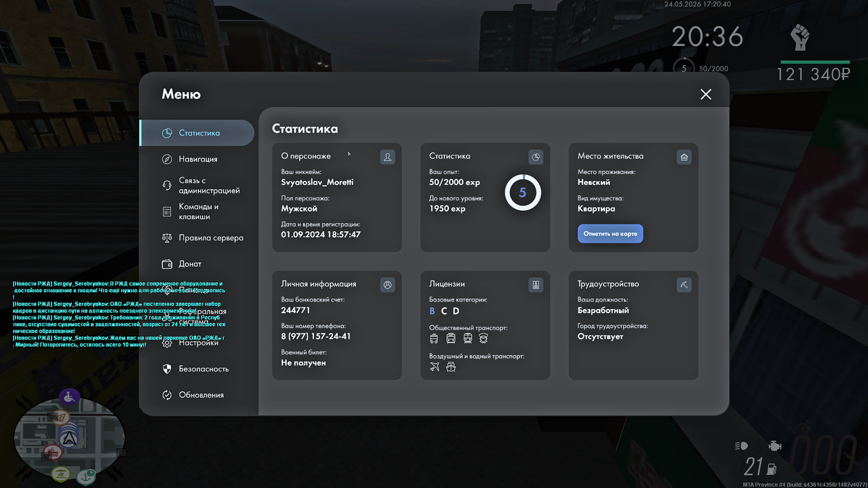Click the burger fast food marker on minimap
The height and width of the screenshot is (488, 868).
pos(53,453)
